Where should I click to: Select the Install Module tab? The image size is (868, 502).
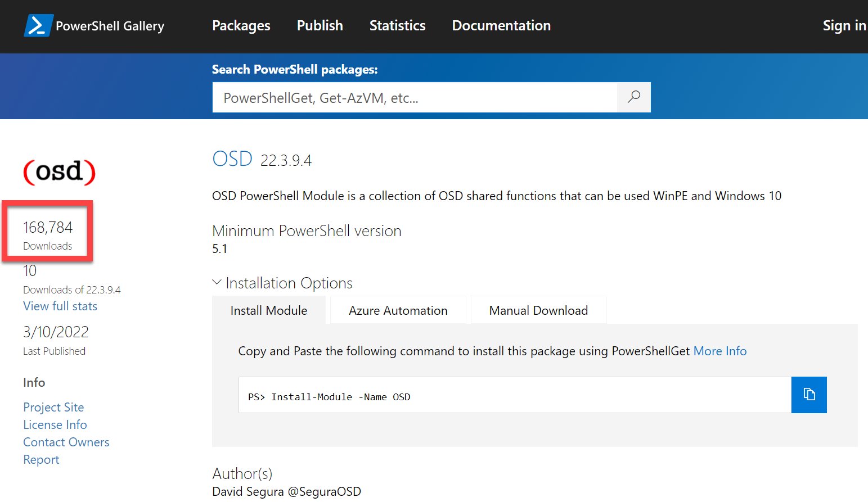pyautogui.click(x=268, y=310)
